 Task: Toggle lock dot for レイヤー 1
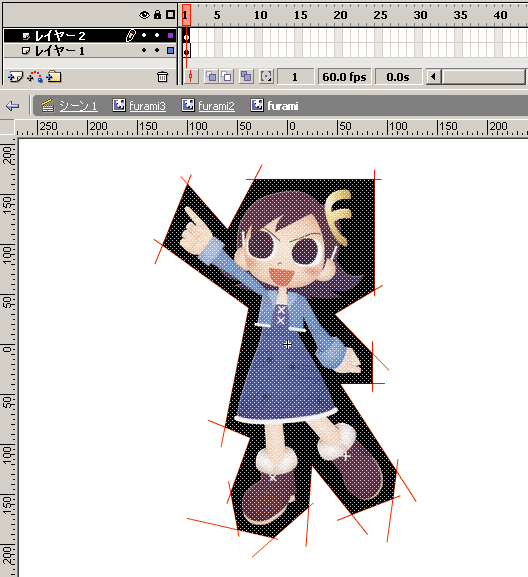pyautogui.click(x=157, y=50)
